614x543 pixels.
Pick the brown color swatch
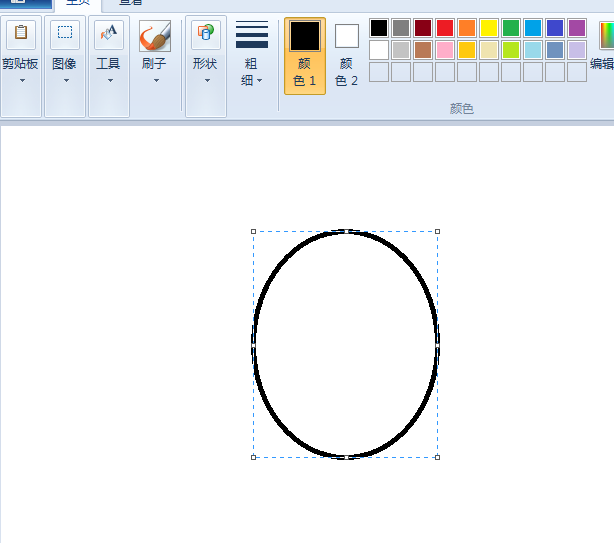click(x=423, y=50)
